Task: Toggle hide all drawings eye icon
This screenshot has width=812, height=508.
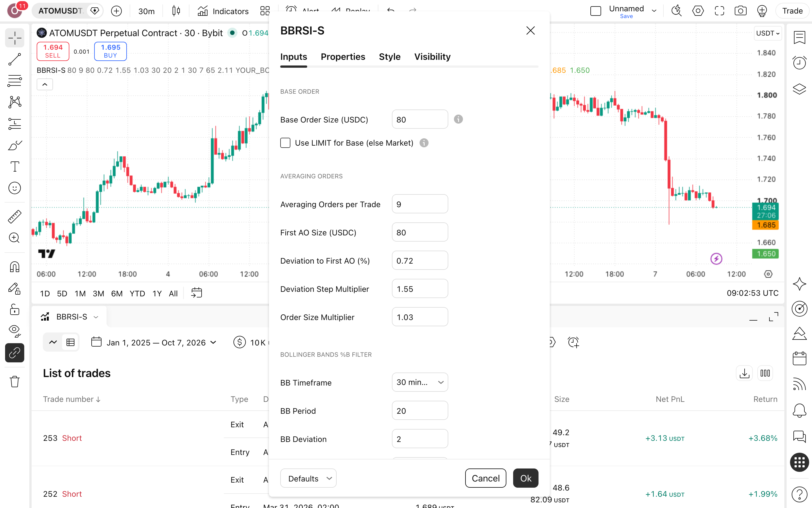Action: (x=14, y=331)
